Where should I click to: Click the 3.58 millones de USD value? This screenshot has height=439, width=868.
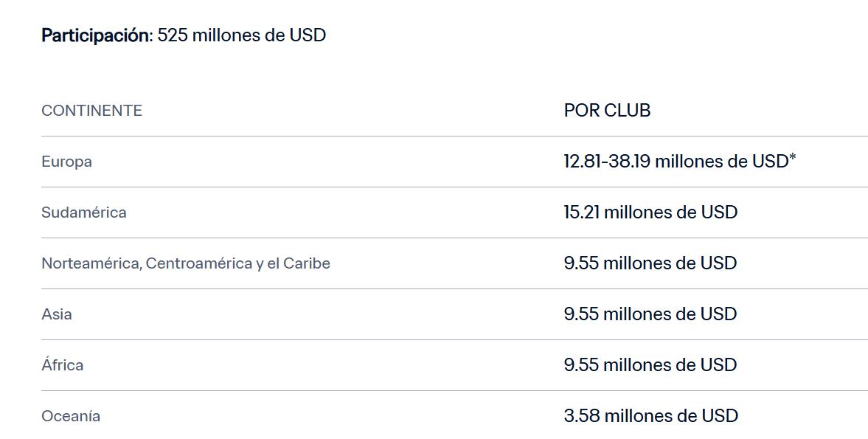coord(650,416)
